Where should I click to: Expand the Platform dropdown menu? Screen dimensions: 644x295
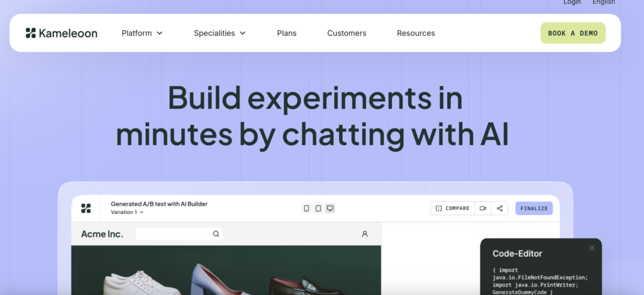click(x=142, y=33)
